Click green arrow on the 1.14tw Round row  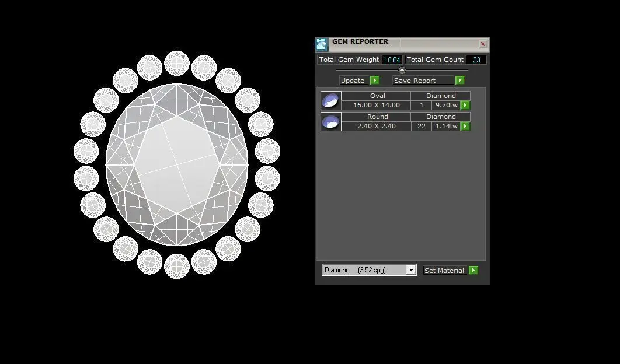pyautogui.click(x=465, y=126)
